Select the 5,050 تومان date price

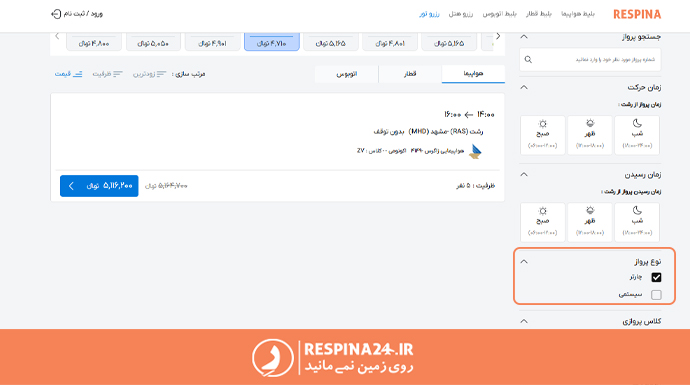(153, 42)
